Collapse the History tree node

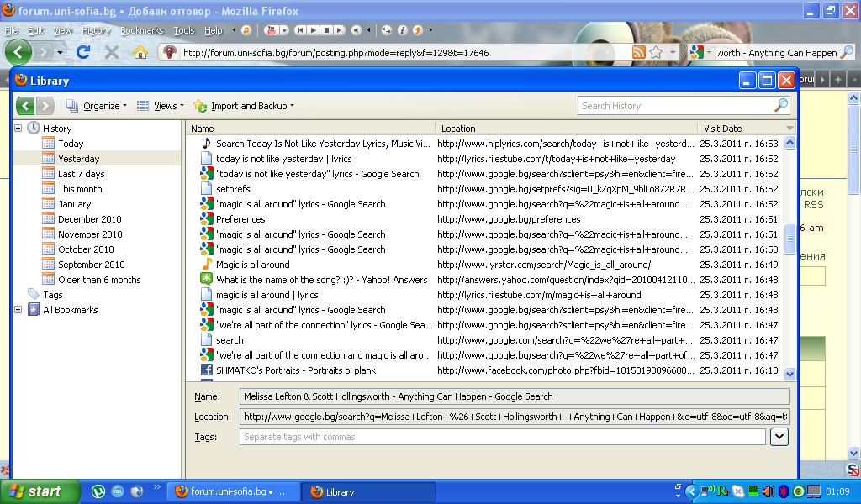pyautogui.click(x=18, y=129)
